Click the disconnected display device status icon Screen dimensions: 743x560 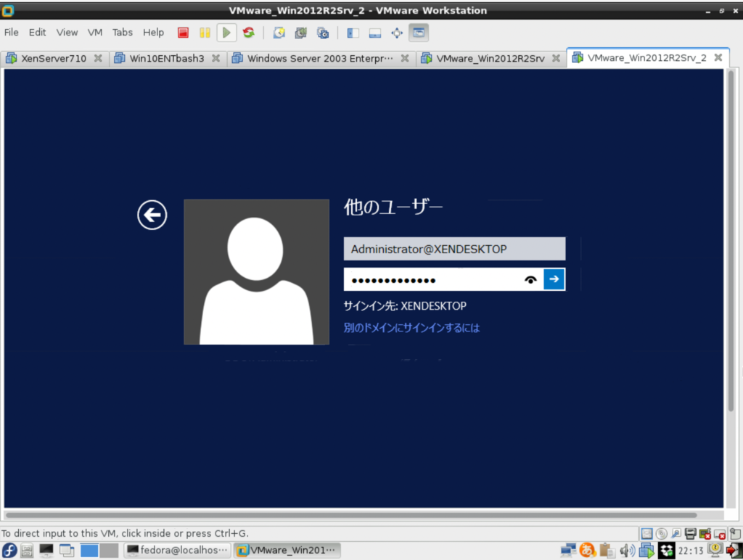720,534
